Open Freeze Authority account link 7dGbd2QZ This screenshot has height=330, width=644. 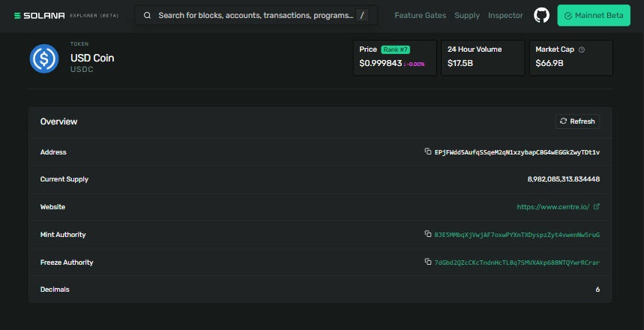pyautogui.click(x=517, y=262)
